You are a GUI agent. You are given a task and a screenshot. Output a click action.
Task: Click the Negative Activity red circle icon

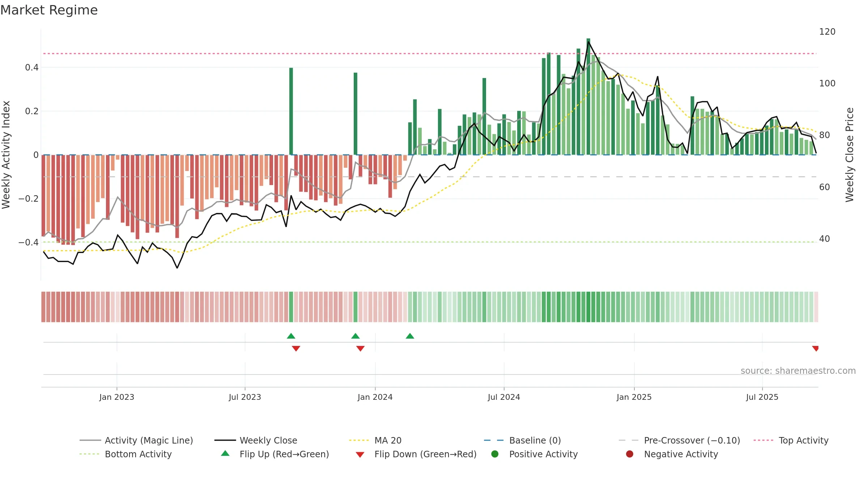pyautogui.click(x=630, y=454)
